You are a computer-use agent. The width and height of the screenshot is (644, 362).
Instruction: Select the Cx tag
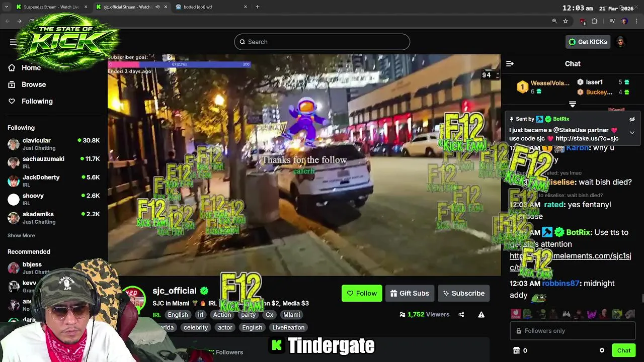(269, 315)
